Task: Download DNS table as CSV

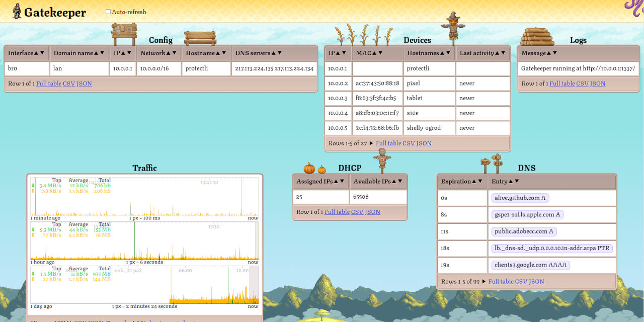Action: coord(521,281)
